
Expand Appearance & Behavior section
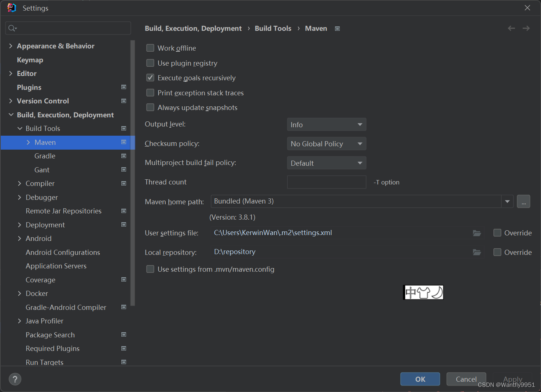coord(11,46)
